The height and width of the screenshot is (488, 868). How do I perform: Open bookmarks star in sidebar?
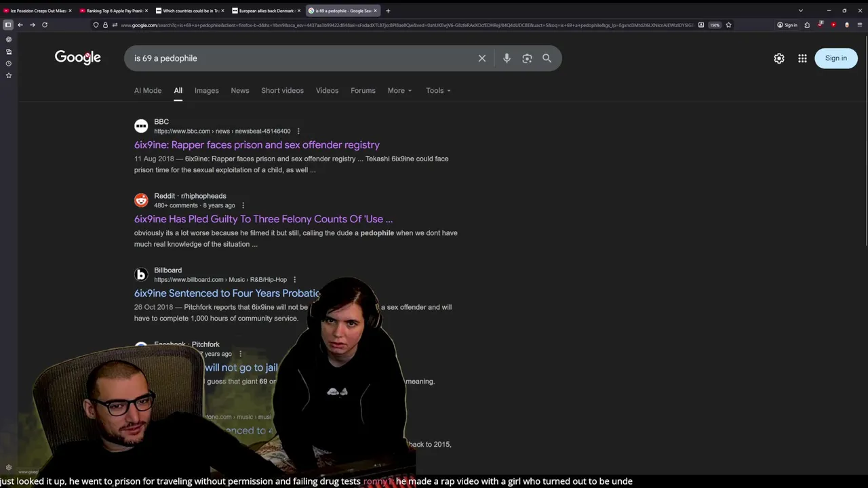[9, 76]
